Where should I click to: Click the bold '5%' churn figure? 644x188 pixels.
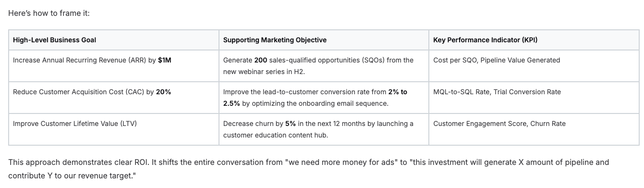(x=290, y=124)
